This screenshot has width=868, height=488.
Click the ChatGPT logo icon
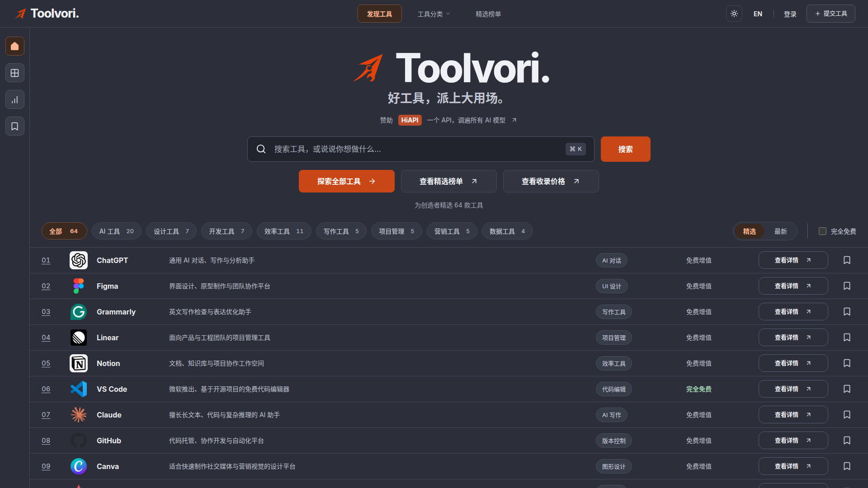(79, 260)
